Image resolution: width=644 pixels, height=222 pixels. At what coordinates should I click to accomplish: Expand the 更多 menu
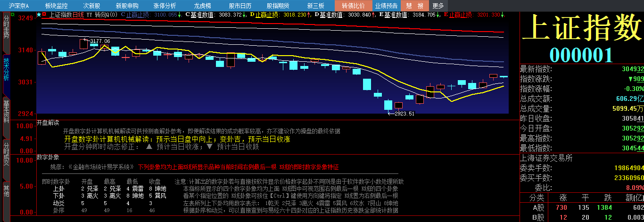(438, 6)
